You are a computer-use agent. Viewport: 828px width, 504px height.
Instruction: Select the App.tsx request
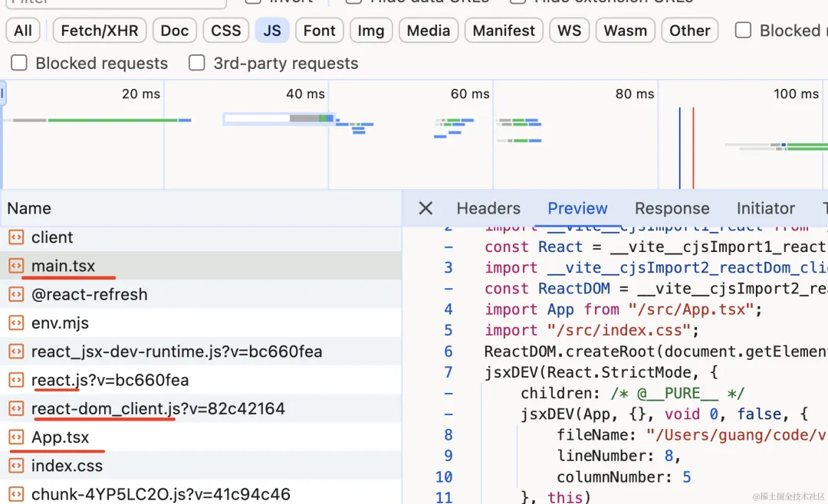(x=201, y=437)
